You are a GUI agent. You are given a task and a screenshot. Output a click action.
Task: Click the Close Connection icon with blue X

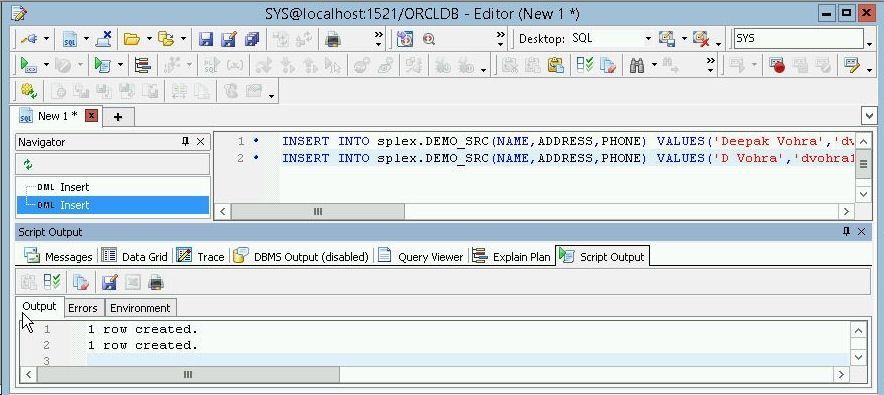point(104,38)
